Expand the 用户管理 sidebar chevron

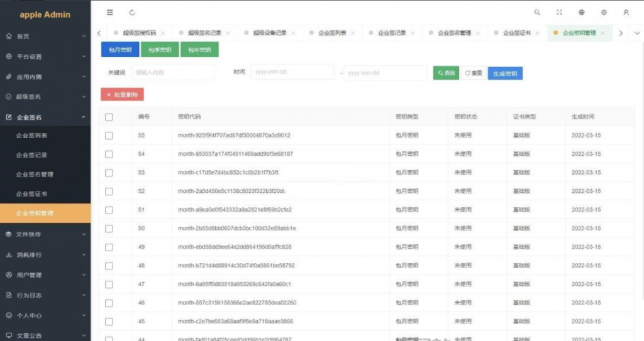point(84,274)
